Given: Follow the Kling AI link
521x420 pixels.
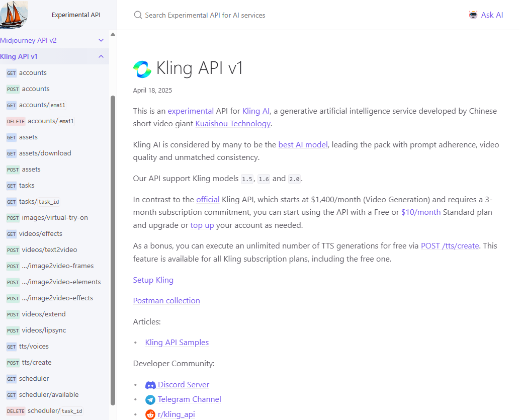Looking at the screenshot, I should [x=256, y=111].
